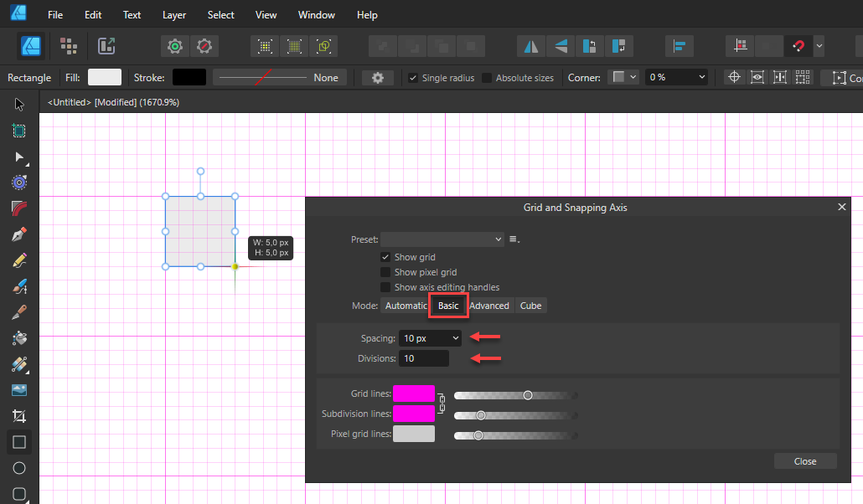Open the Layer menu

coord(173,14)
